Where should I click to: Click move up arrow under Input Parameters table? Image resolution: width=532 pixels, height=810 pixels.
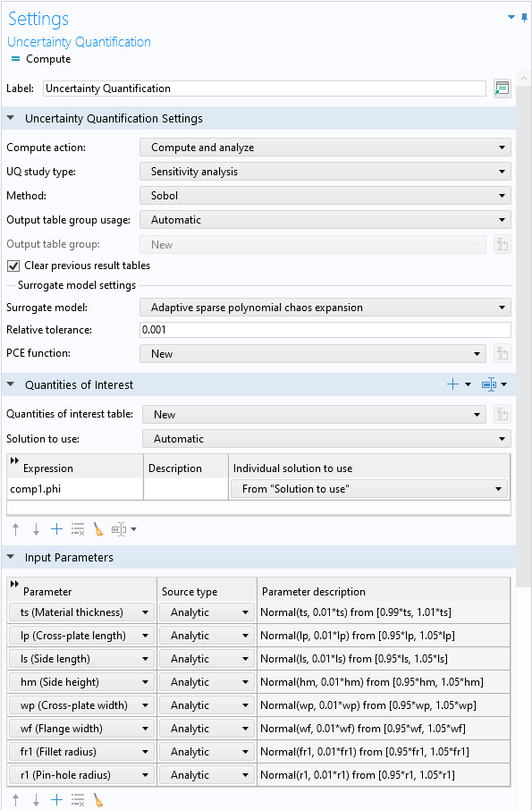click(x=15, y=800)
